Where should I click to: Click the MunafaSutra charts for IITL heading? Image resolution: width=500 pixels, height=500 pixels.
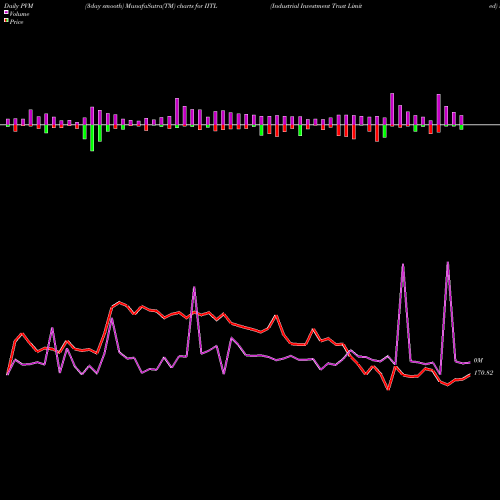coord(151,6)
